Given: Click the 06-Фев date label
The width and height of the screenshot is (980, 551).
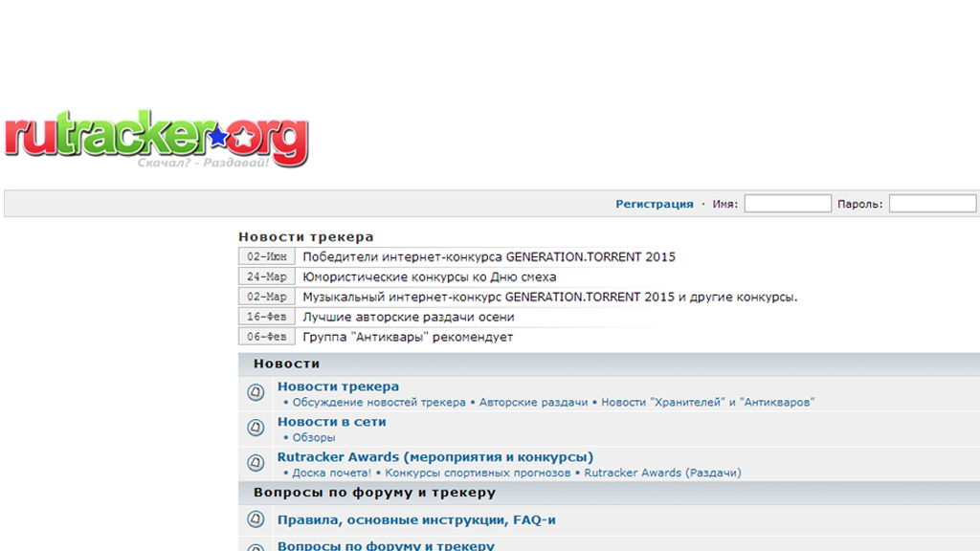Looking at the screenshot, I should [267, 336].
